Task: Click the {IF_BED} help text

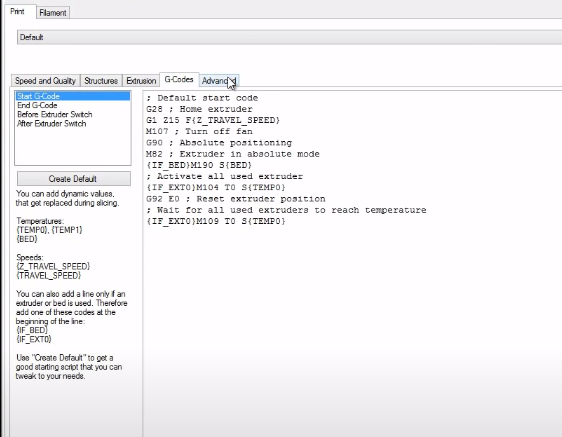Action: coord(32,330)
